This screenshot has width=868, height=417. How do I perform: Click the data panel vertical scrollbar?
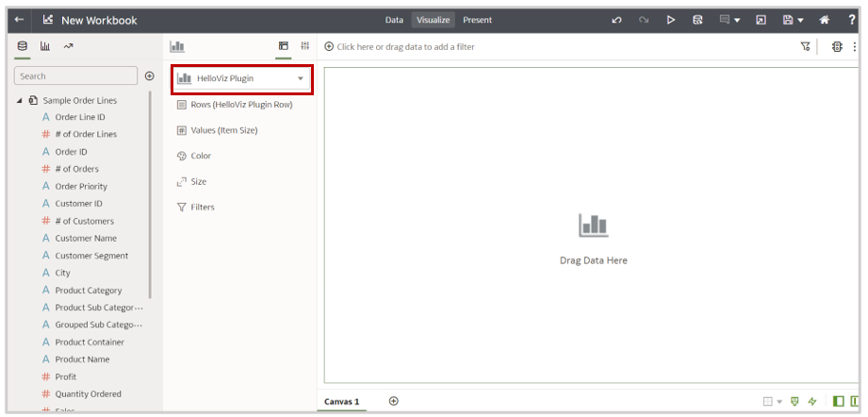pos(150,194)
